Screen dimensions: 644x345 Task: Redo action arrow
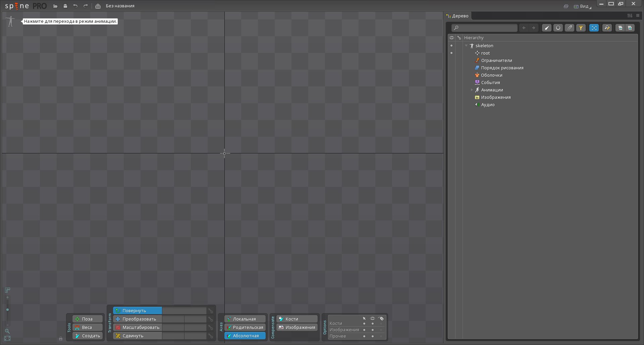tap(86, 6)
